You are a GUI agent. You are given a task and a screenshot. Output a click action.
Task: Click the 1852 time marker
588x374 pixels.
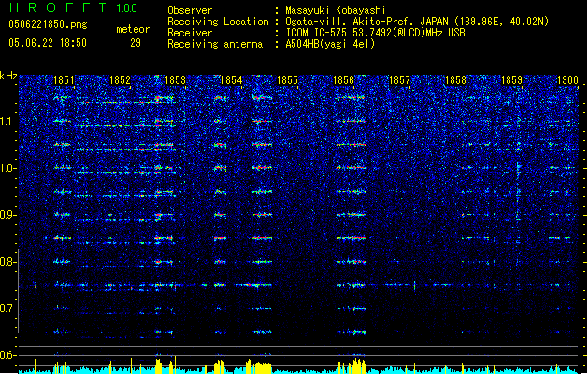coord(120,80)
